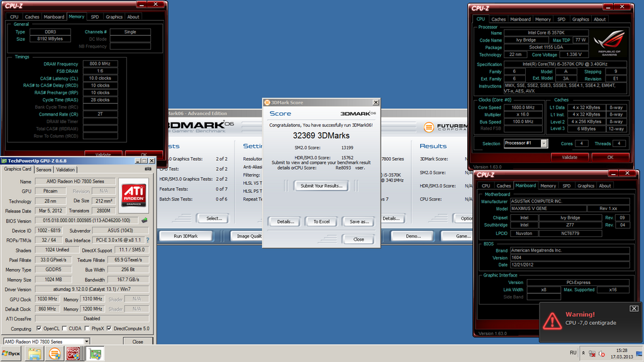The width and height of the screenshot is (644, 362).
Task: Click Submit Your Results button
Action: coord(321,186)
